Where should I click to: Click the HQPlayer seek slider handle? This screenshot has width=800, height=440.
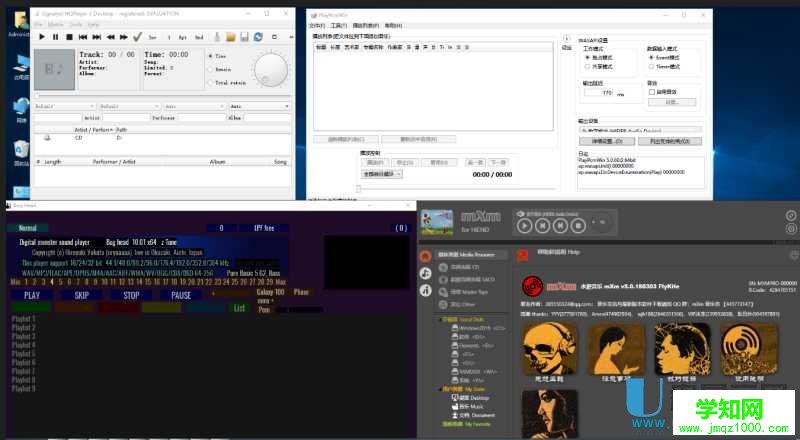click(x=37, y=95)
